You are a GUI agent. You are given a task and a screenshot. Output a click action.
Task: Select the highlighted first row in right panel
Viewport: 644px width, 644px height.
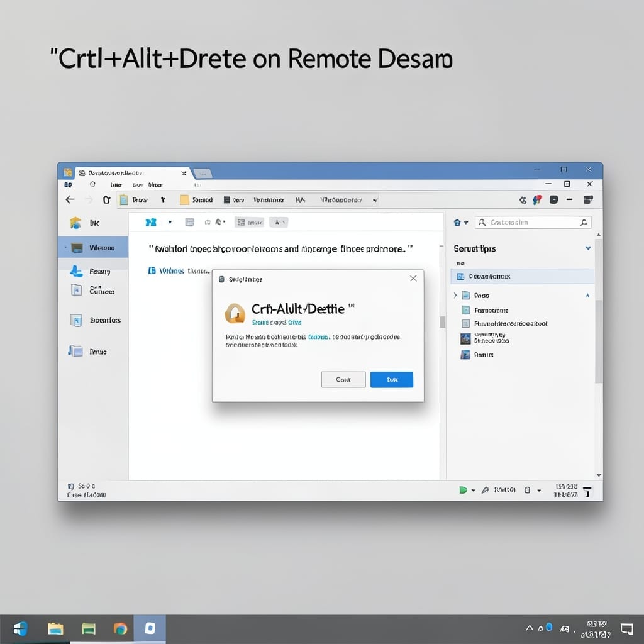(x=523, y=277)
